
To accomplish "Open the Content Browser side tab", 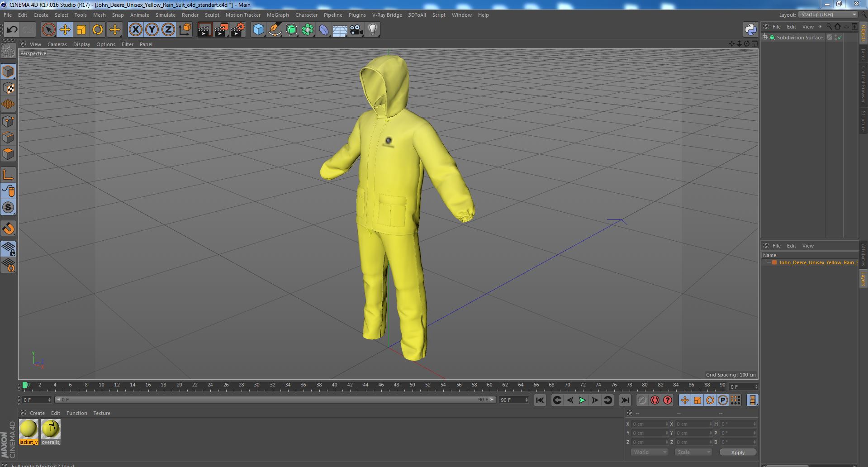I will pyautogui.click(x=863, y=84).
